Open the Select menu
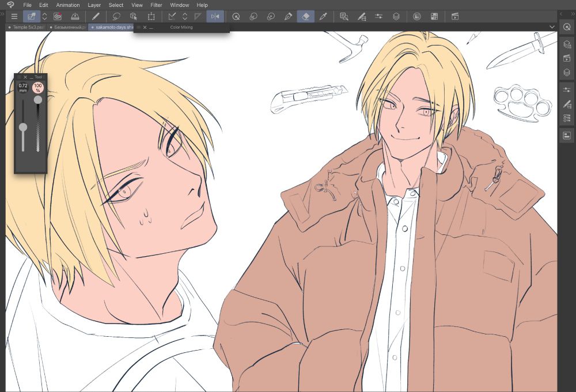Image resolution: width=576 pixels, height=392 pixels. point(116,5)
